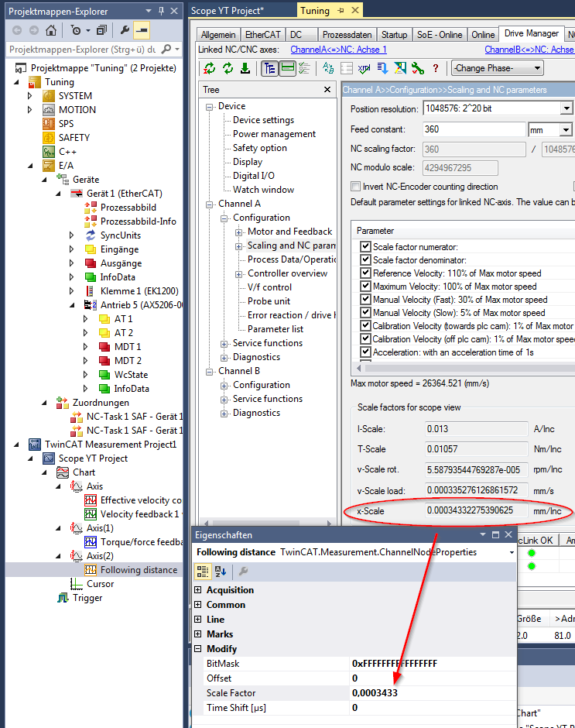Click the red-green reload arrows icon in Drive Manager
575x728 pixels.
[209, 69]
